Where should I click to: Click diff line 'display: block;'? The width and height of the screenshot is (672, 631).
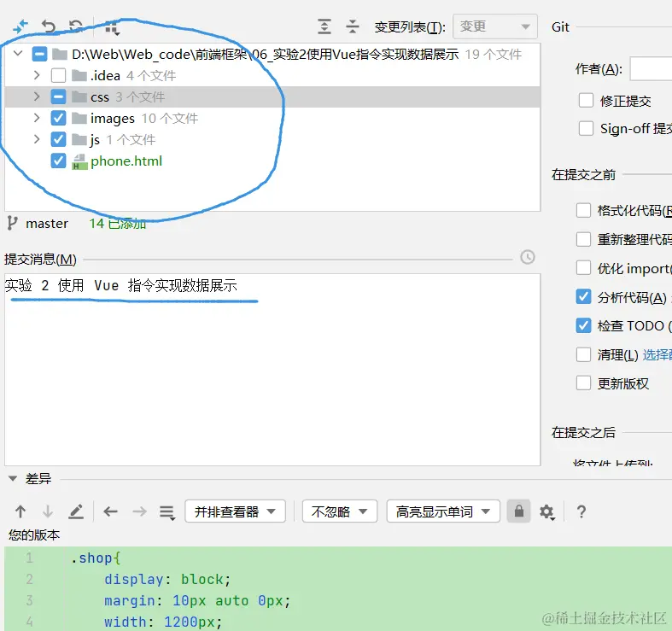click(167, 579)
